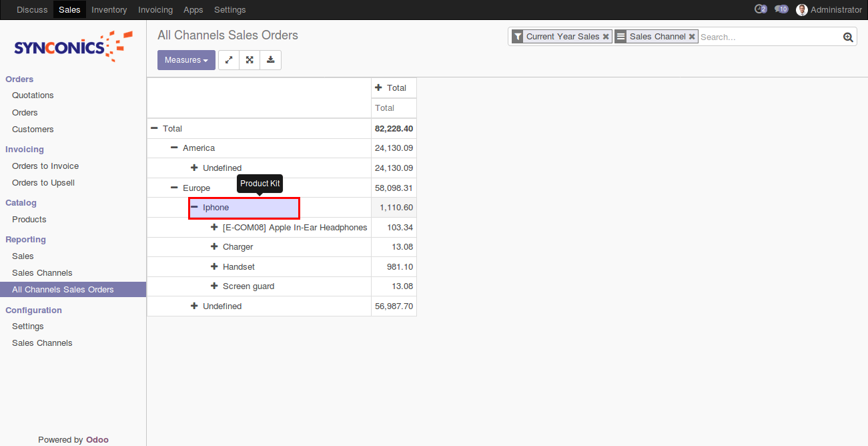
Task: Go to Quotations in sidebar
Action: (33, 95)
